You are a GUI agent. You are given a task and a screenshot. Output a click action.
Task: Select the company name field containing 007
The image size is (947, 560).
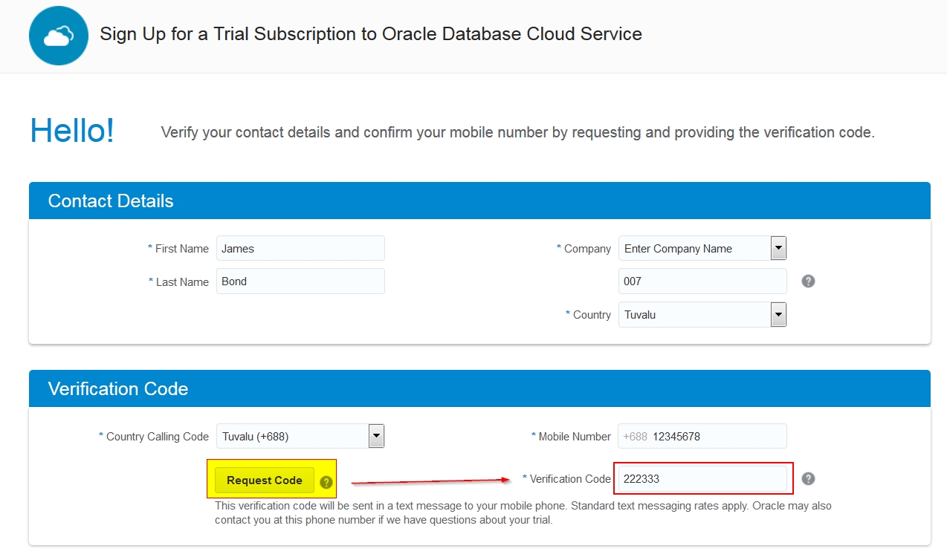(702, 281)
